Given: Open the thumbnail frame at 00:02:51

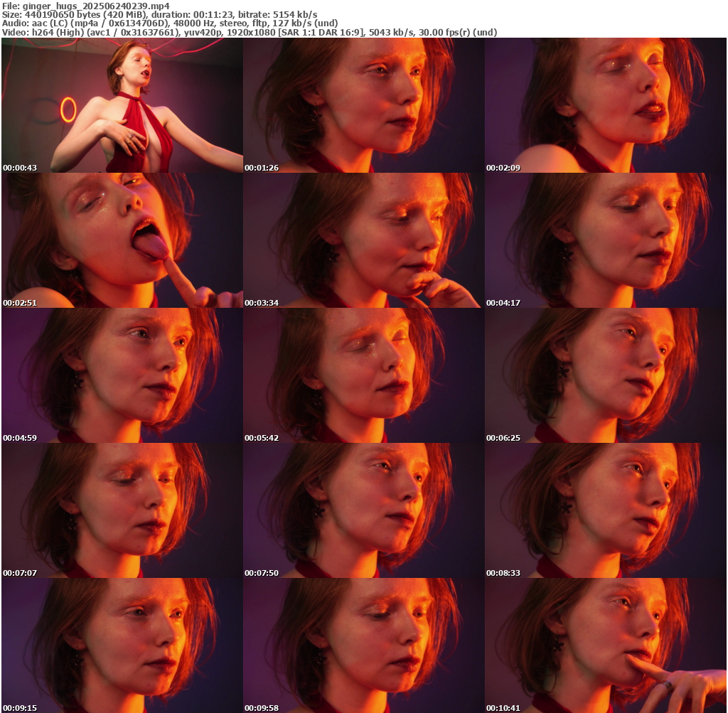Looking at the screenshot, I should (122, 240).
